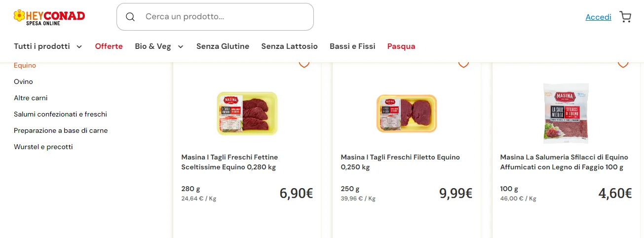Click the HeyConad logo
Image resolution: width=644 pixels, height=238 pixels.
coord(49,17)
